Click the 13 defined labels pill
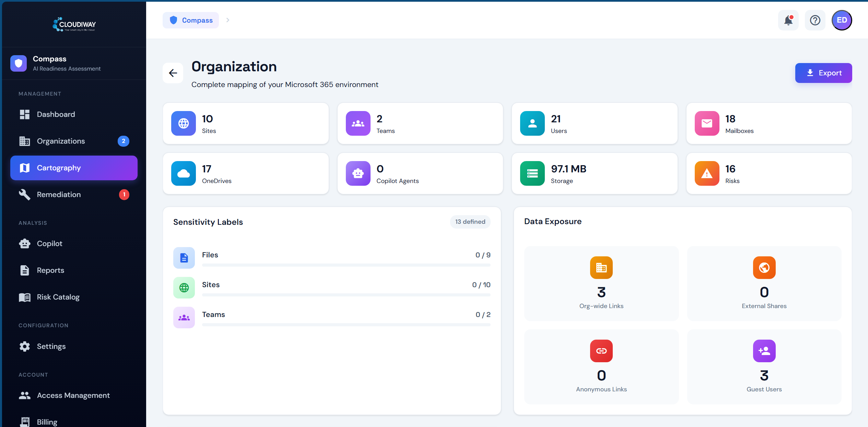Screen dimensions: 868x427 coord(470,222)
